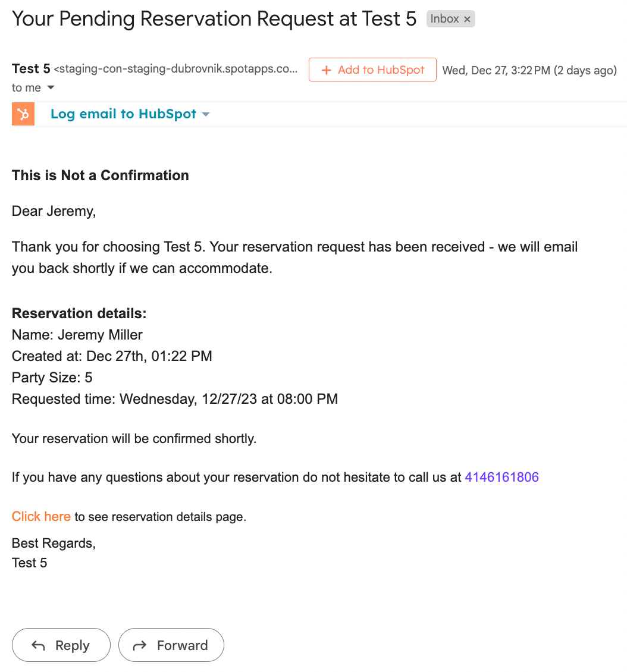Click the 'Click here' reservation details link
This screenshot has height=672, width=627.
(40, 516)
